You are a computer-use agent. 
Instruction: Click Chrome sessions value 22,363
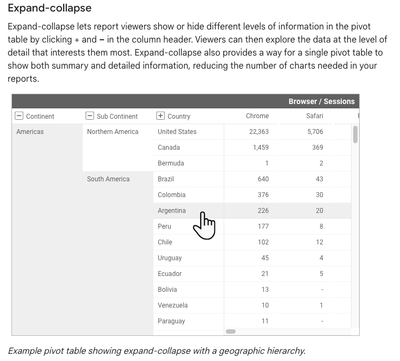(259, 132)
